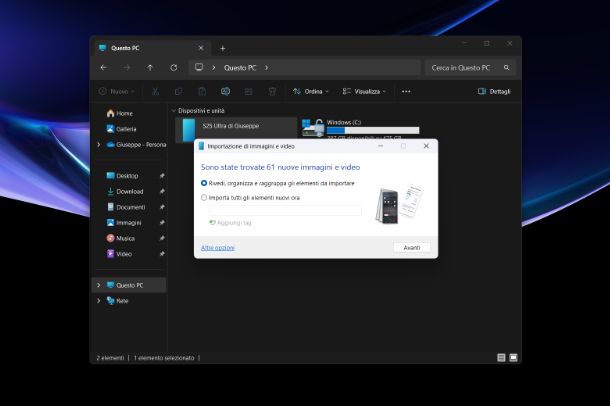The height and width of the screenshot is (406, 610).
Task: Open the Visualizza dropdown menu
Action: [365, 91]
